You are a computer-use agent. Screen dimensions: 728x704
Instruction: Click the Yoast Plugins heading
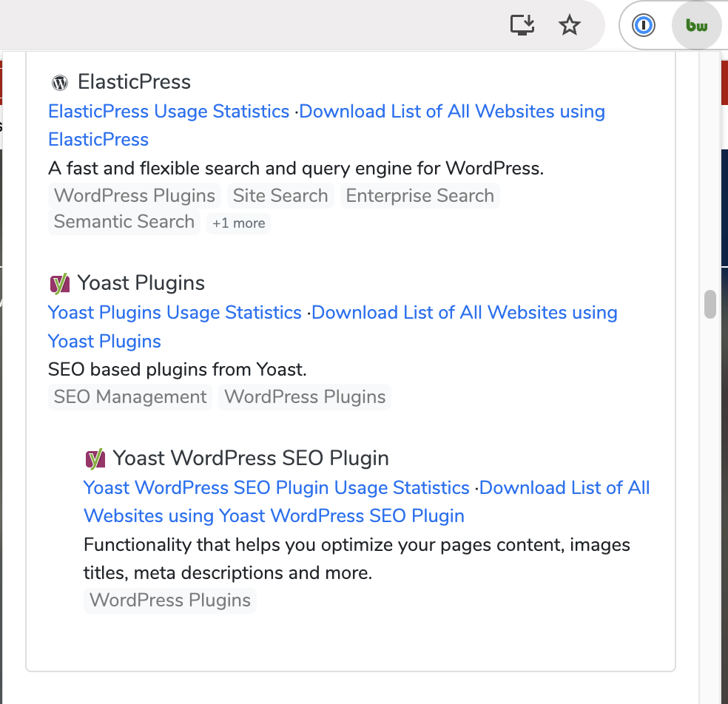141,283
